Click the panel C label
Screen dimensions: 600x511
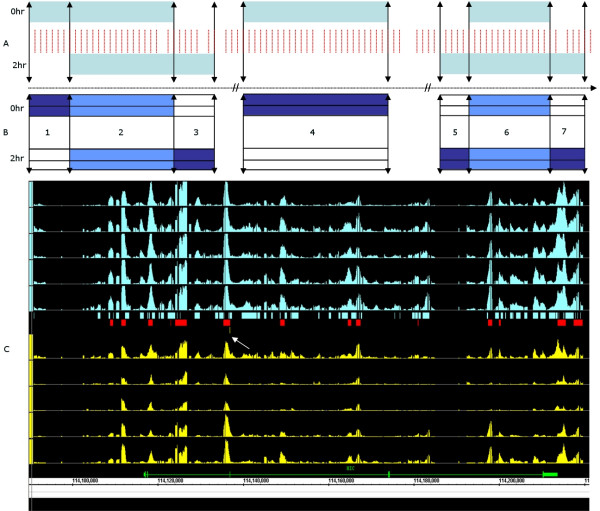[7, 347]
